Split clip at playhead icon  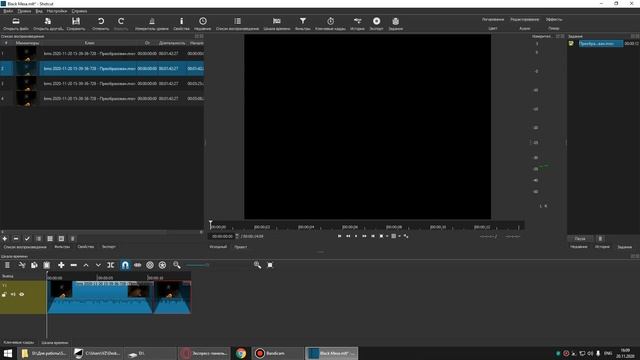pyautogui.click(x=110, y=265)
